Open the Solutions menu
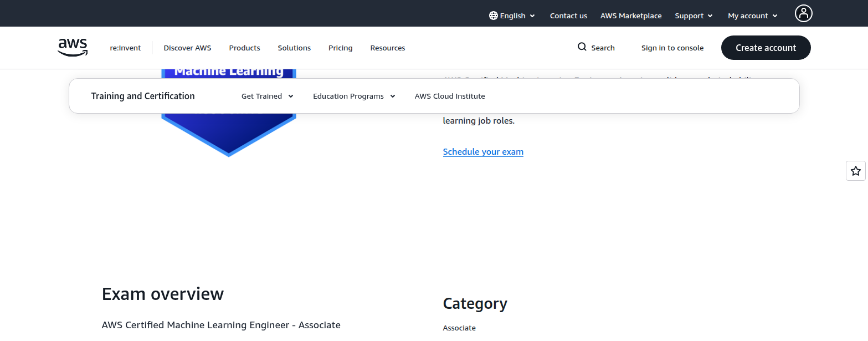The width and height of the screenshot is (868, 341). (x=294, y=48)
